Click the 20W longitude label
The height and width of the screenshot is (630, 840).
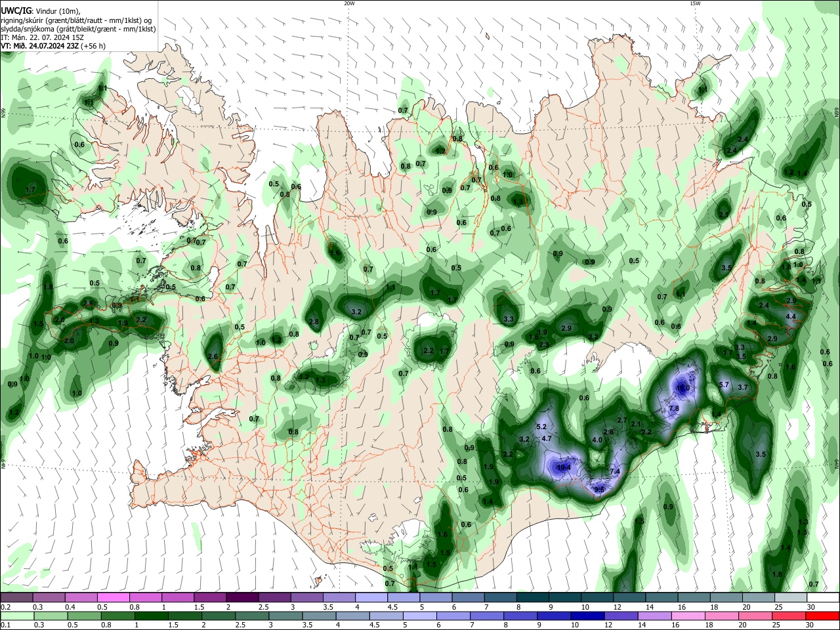click(349, 3)
